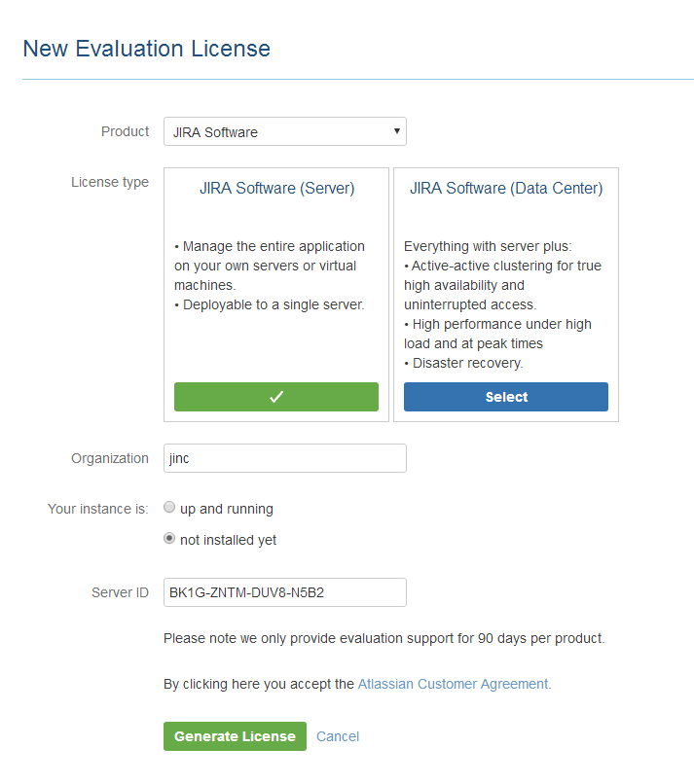694x784 pixels.
Task: Click the Organization input field
Action: point(284,458)
